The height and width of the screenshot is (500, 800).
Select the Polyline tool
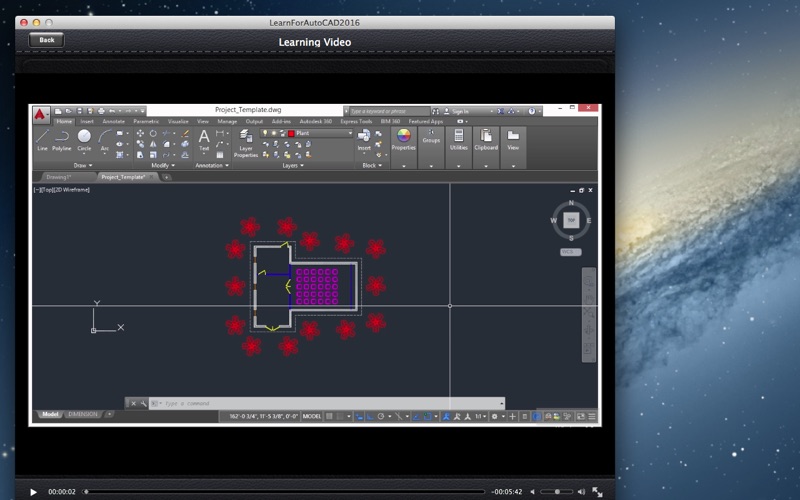tap(62, 140)
